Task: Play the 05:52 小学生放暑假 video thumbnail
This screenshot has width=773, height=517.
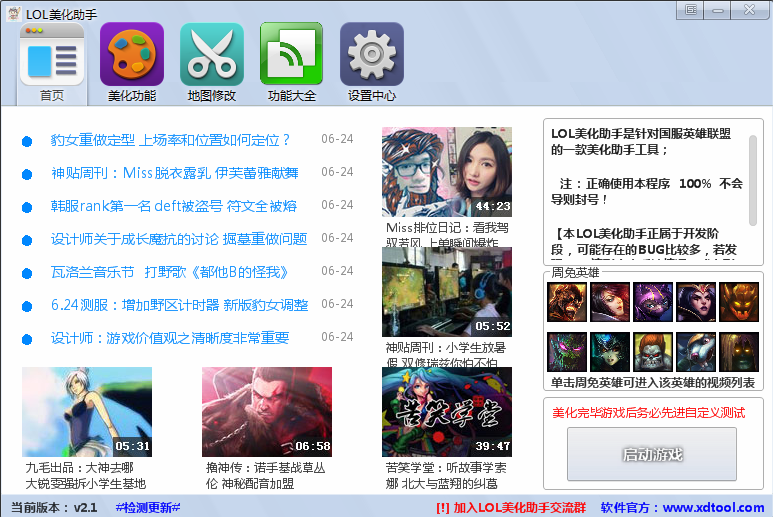Action: point(447,292)
